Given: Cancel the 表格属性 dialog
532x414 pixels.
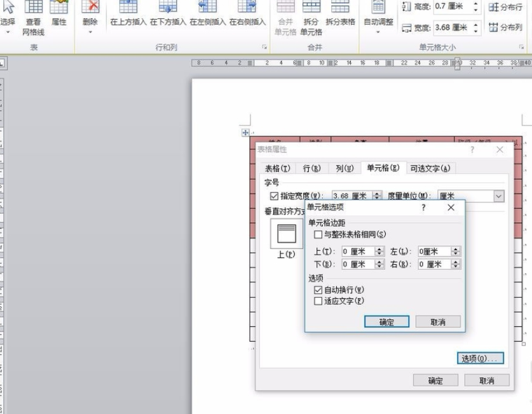Looking at the screenshot, I should 487,380.
